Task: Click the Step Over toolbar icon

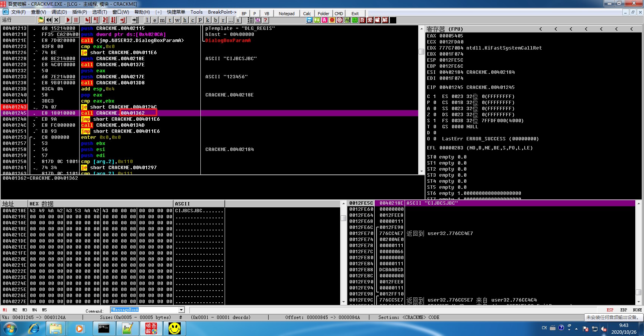Action: (x=96, y=20)
